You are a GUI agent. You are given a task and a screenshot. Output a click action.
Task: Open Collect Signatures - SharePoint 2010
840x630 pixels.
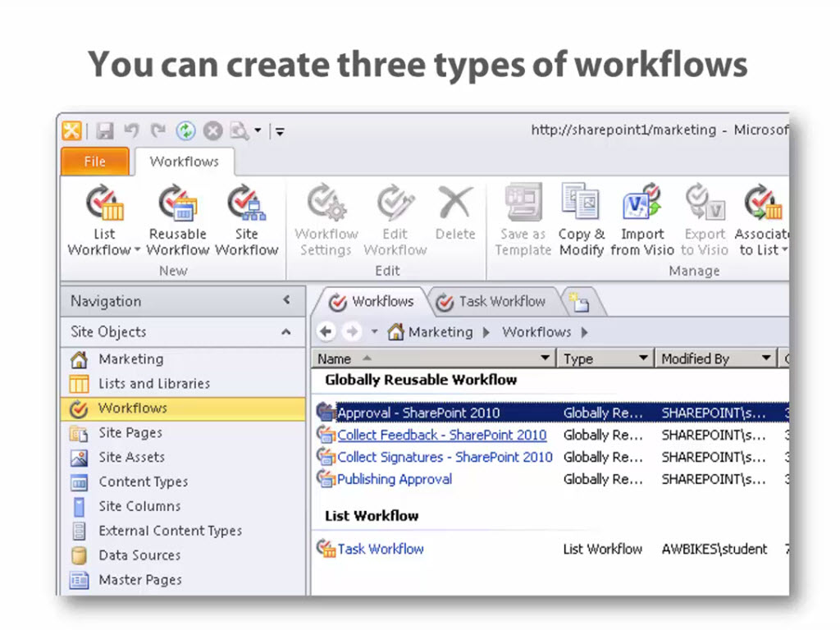445,457
